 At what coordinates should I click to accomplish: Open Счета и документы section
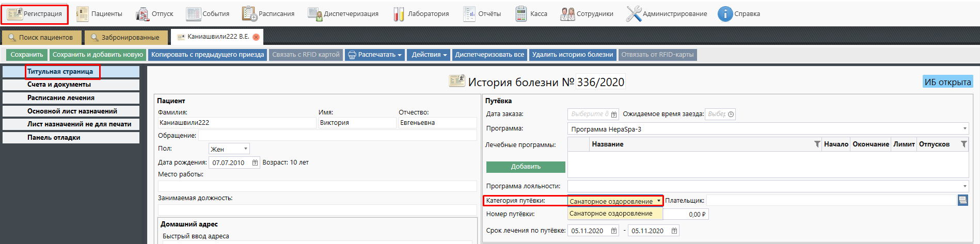tap(71, 85)
